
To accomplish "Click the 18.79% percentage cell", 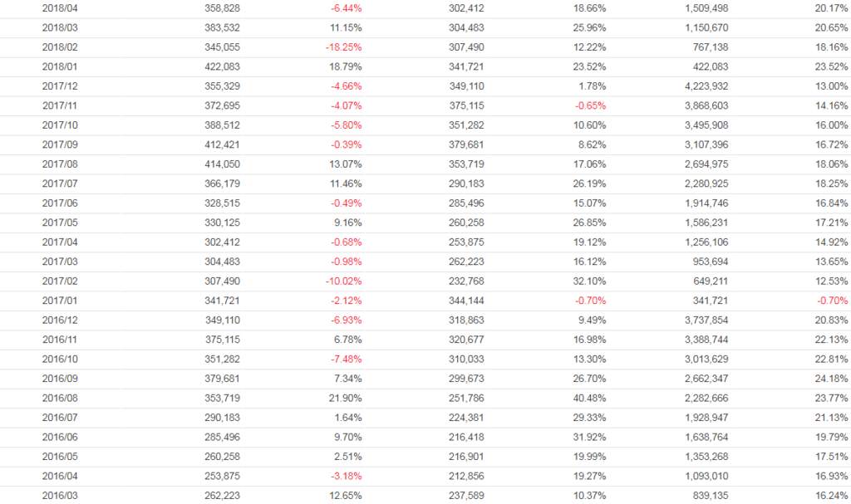I will (x=346, y=66).
